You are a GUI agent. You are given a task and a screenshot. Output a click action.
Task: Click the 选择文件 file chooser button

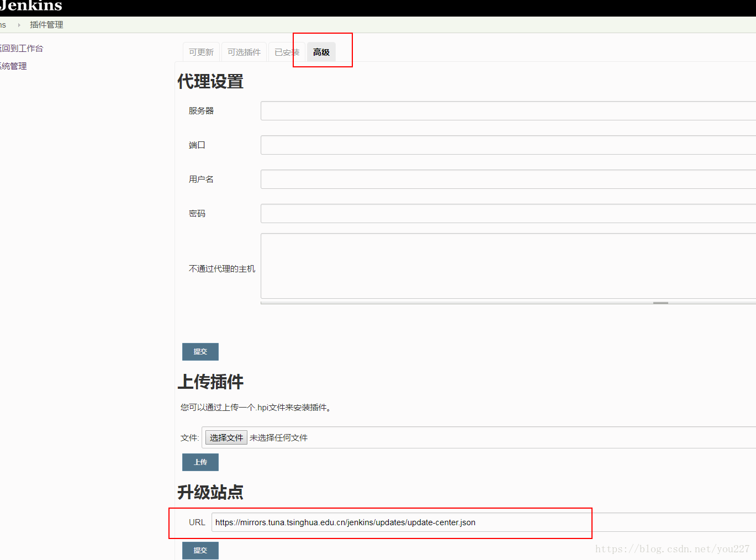click(x=226, y=438)
